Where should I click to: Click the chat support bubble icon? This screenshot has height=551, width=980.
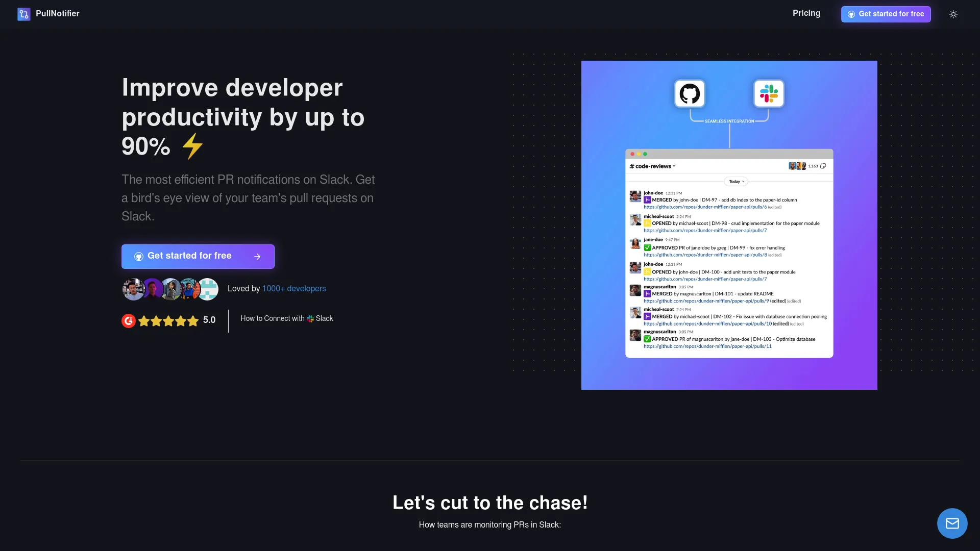click(952, 523)
